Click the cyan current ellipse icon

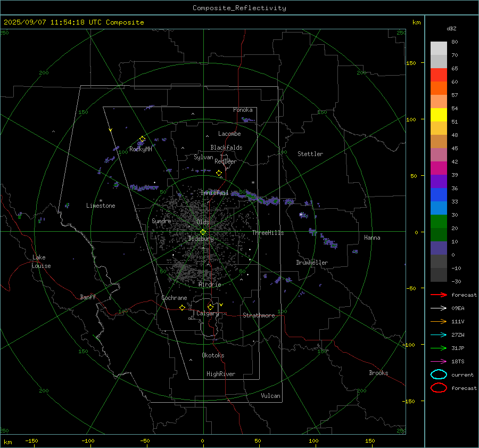[x=439, y=374]
